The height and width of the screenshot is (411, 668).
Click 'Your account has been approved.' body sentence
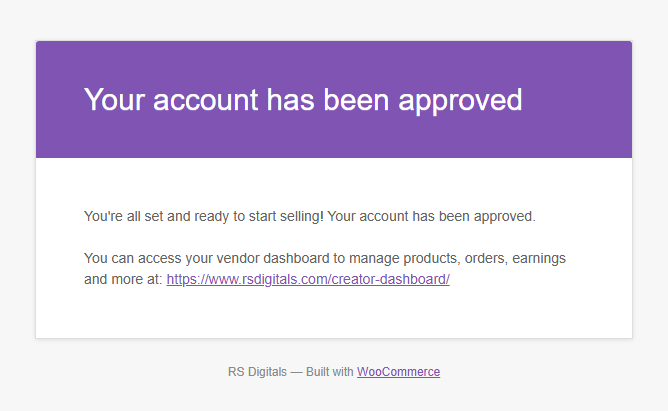431,216
